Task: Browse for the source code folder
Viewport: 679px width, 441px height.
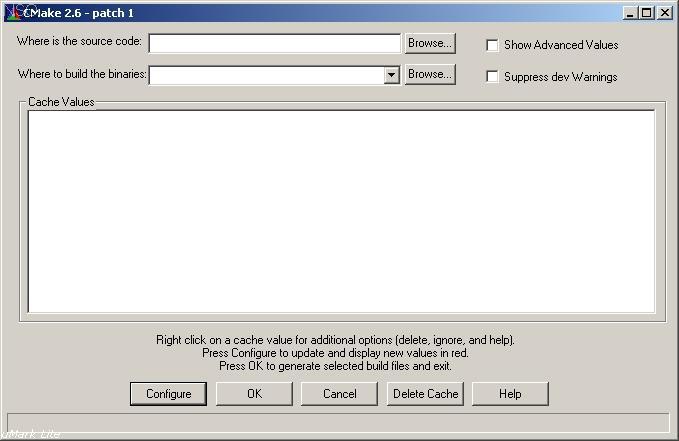Action: coord(430,43)
